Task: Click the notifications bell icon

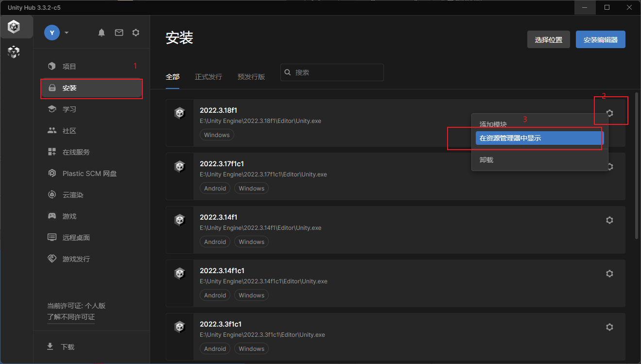Action: pyautogui.click(x=102, y=32)
